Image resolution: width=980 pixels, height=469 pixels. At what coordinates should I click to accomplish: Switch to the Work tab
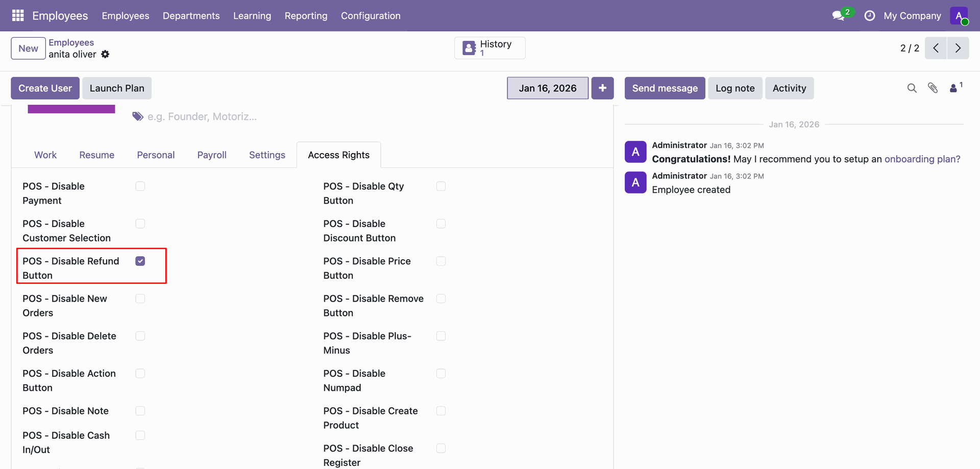45,155
